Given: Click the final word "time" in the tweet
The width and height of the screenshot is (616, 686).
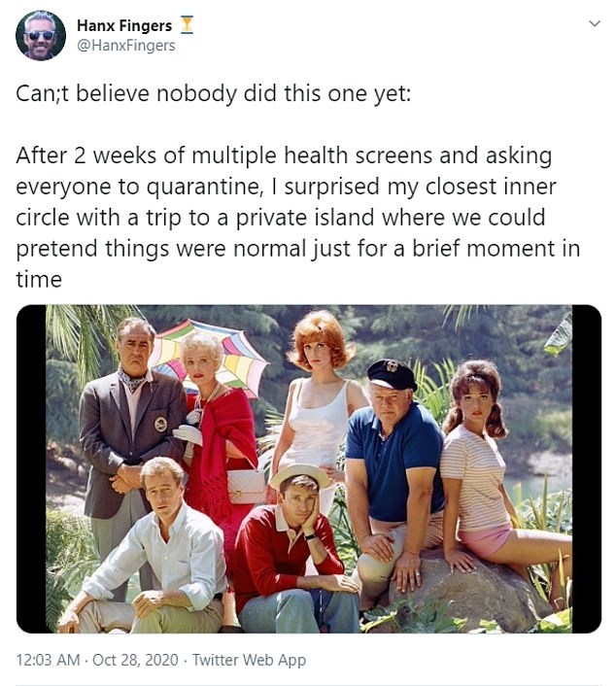Looking at the screenshot, I should pyautogui.click(x=39, y=280).
